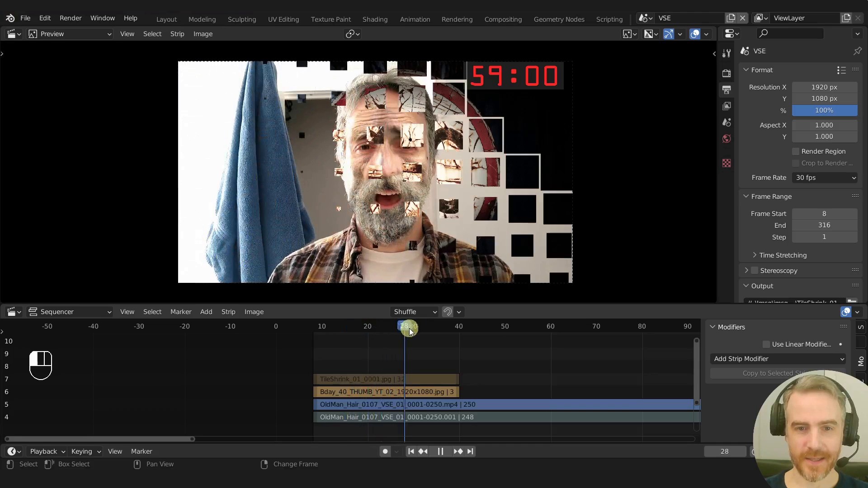Click the resolution percentage 100% slider
The width and height of the screenshot is (868, 488).
tap(824, 110)
